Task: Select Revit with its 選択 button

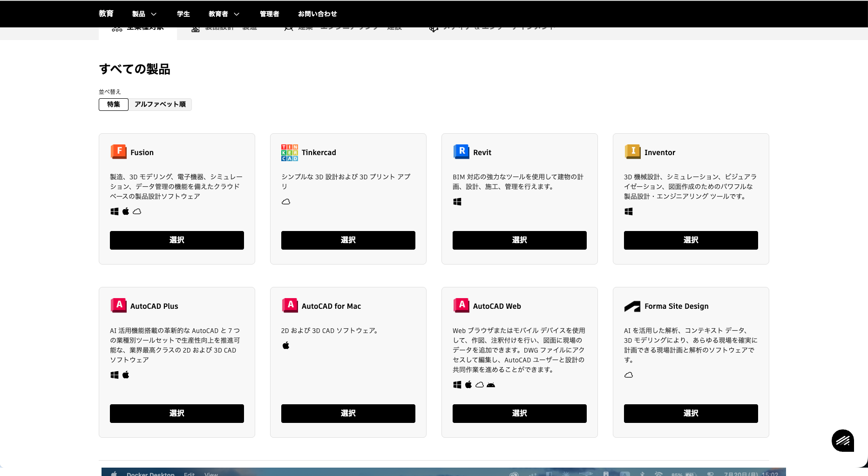Action: tap(520, 240)
